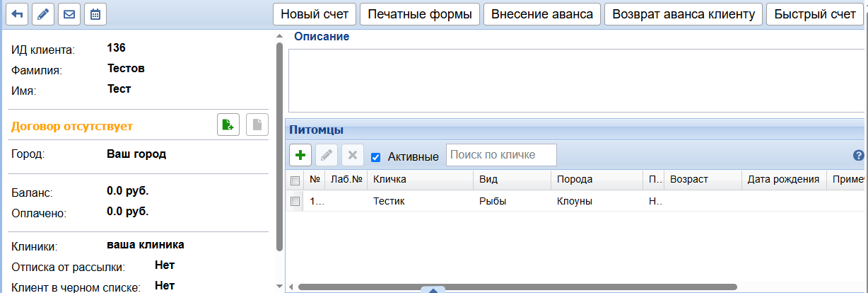Click the Договор отсутствует label
This screenshot has height=293, width=868.
click(72, 126)
